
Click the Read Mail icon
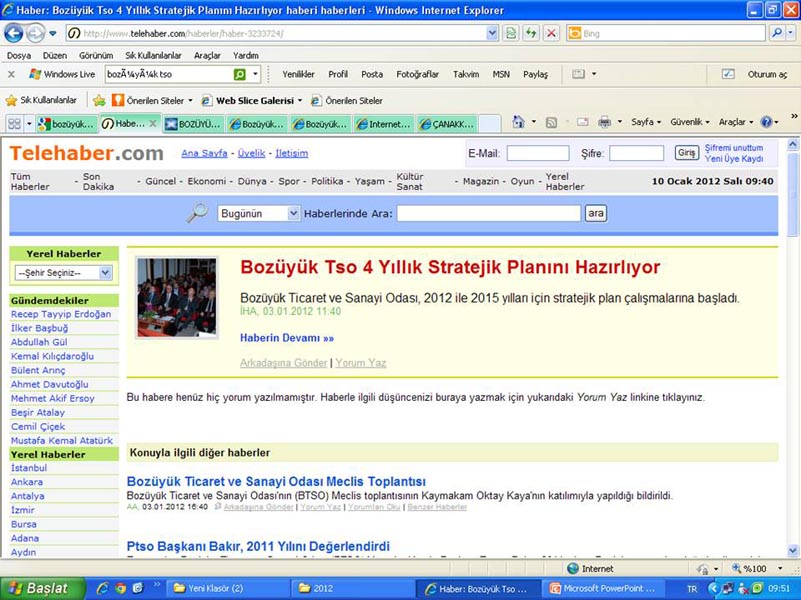[582, 122]
